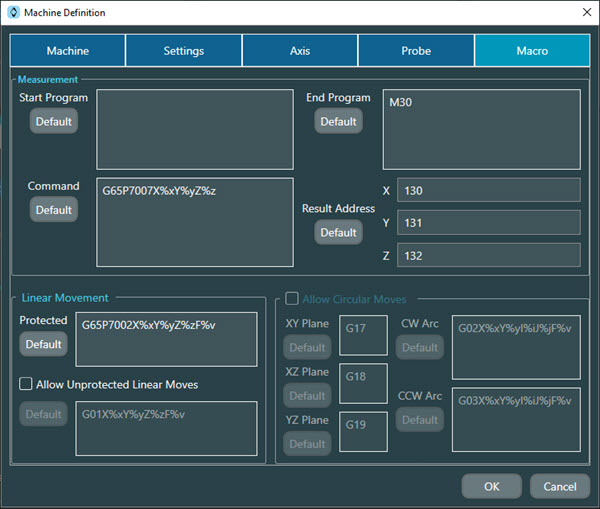Toggle the Allow Circular Moves checkbox

(x=291, y=298)
